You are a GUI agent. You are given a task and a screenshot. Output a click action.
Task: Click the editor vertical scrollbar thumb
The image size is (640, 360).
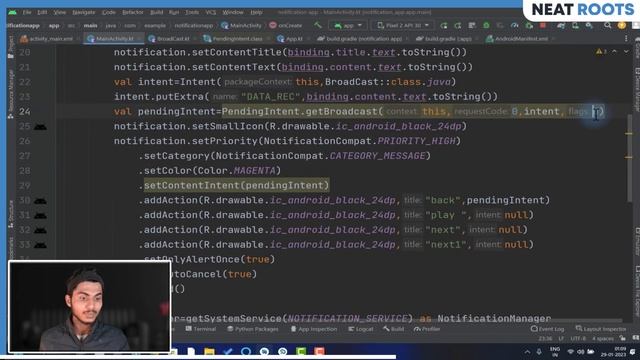tap(630, 157)
